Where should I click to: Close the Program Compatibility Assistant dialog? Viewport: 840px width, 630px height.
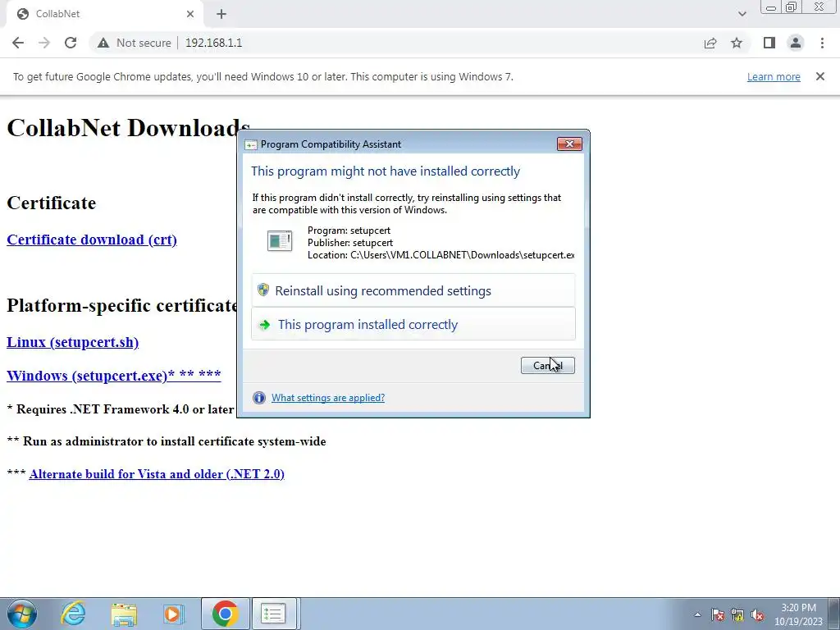pos(569,144)
